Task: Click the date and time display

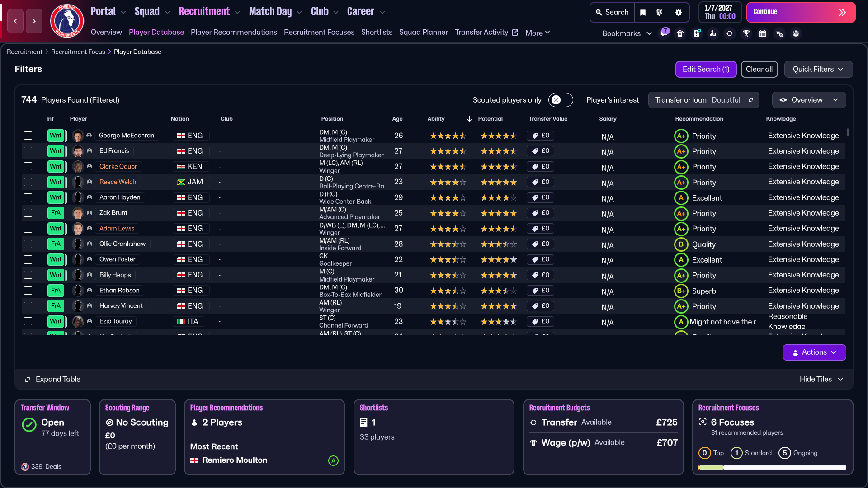Action: pyautogui.click(x=720, y=12)
